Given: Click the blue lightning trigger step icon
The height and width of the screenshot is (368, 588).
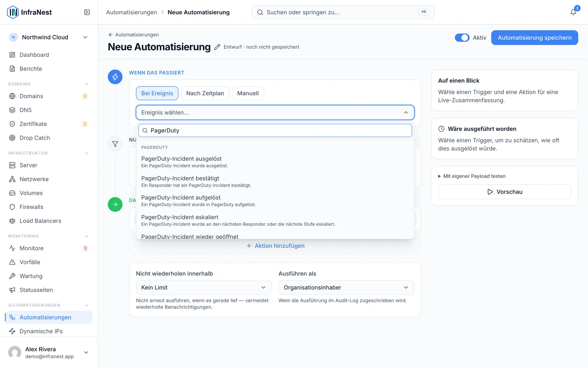Looking at the screenshot, I should pyautogui.click(x=115, y=77).
